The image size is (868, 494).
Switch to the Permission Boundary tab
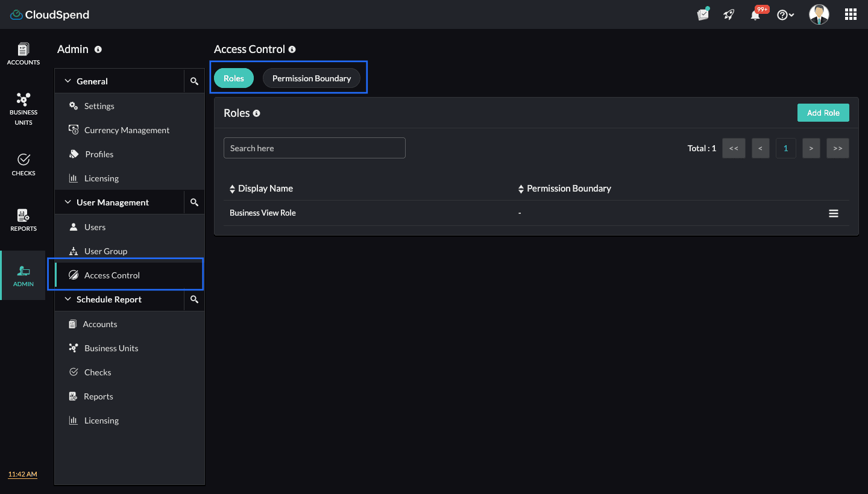pos(311,78)
